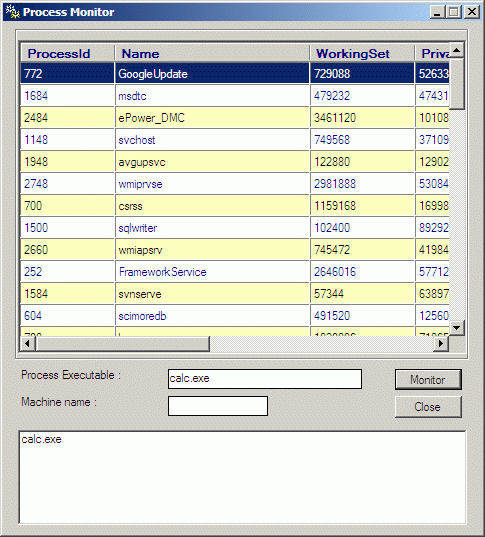485x537 pixels.
Task: Click the horizontal scrollbar right arrow
Action: click(441, 344)
